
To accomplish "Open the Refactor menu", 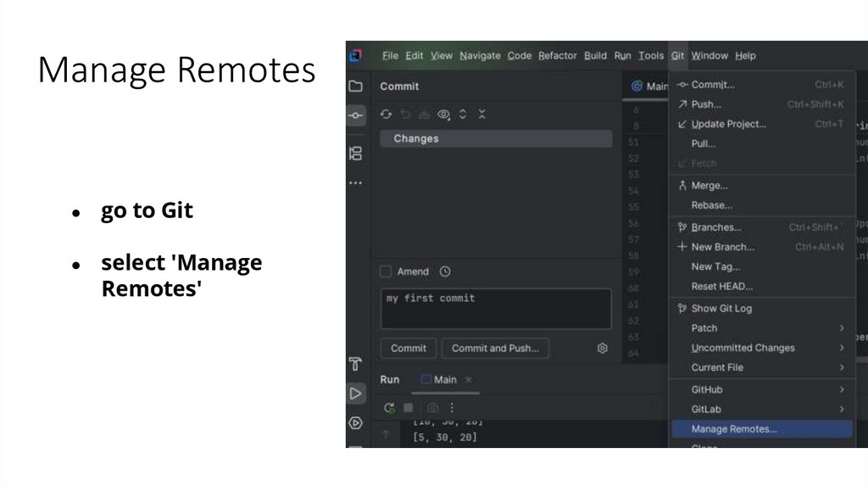I will [x=558, y=55].
